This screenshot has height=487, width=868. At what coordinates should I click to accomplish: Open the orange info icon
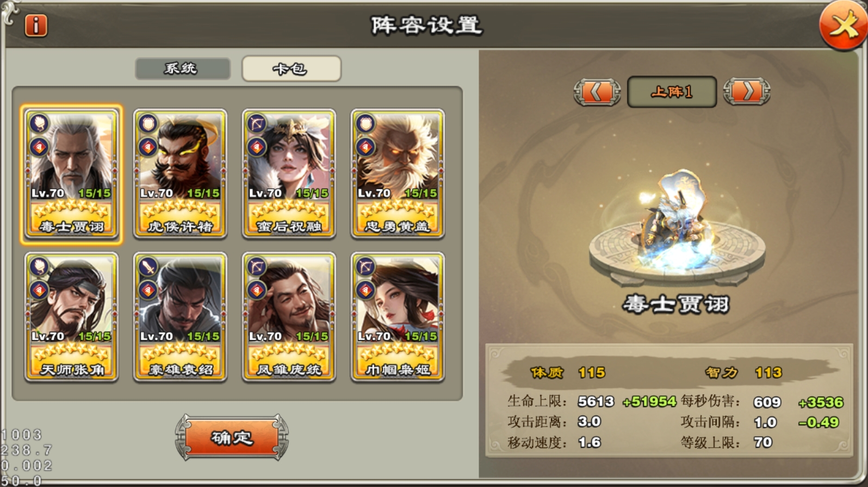click(36, 26)
